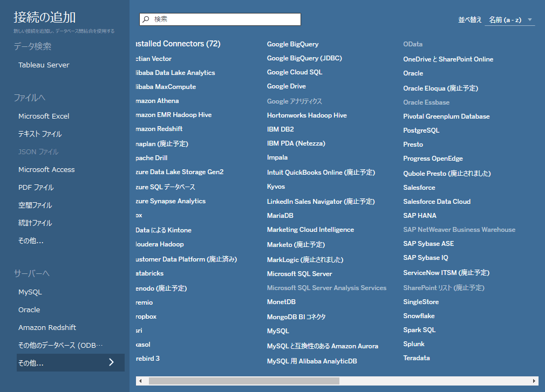Select Microsoft SQL Server connector
545x392 pixels.
(299, 273)
